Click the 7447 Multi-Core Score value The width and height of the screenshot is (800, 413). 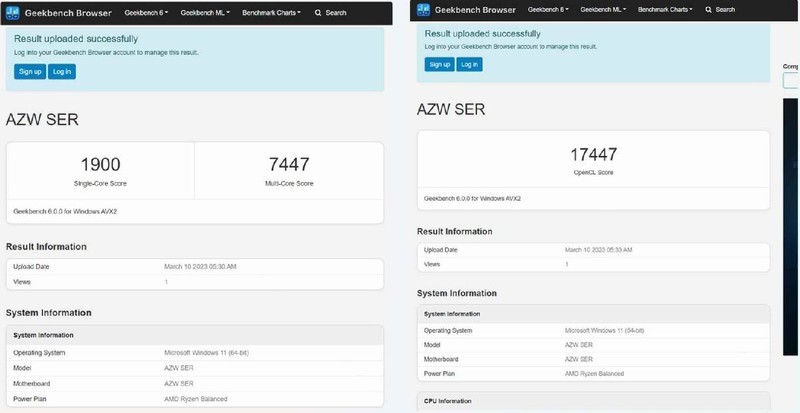289,164
